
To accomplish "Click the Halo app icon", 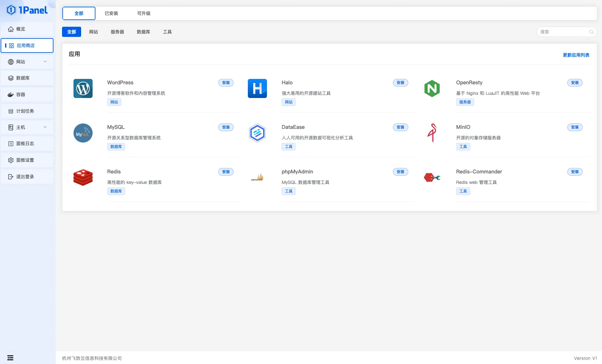I will 257,88.
